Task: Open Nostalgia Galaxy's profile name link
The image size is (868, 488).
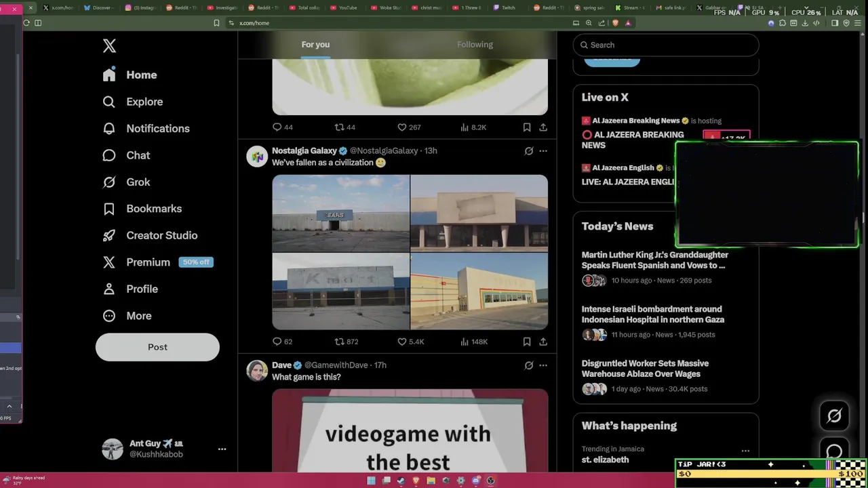Action: click(x=304, y=151)
